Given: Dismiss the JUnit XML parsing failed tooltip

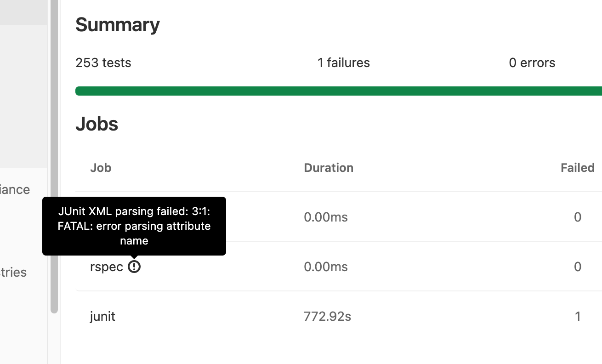Looking at the screenshot, I should [134, 226].
